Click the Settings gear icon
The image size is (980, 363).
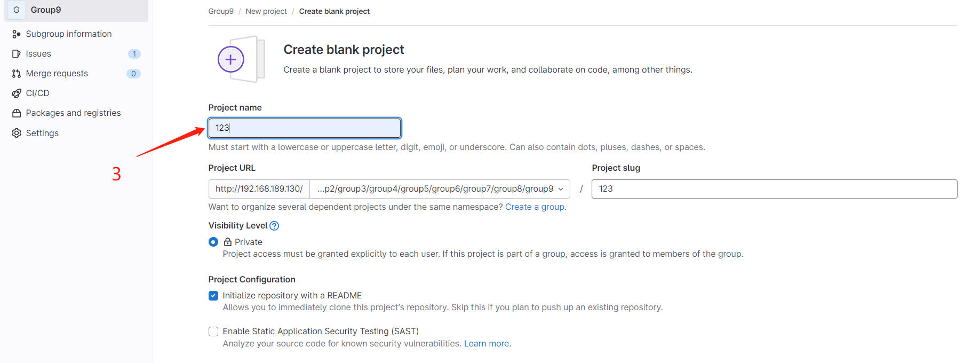(17, 133)
